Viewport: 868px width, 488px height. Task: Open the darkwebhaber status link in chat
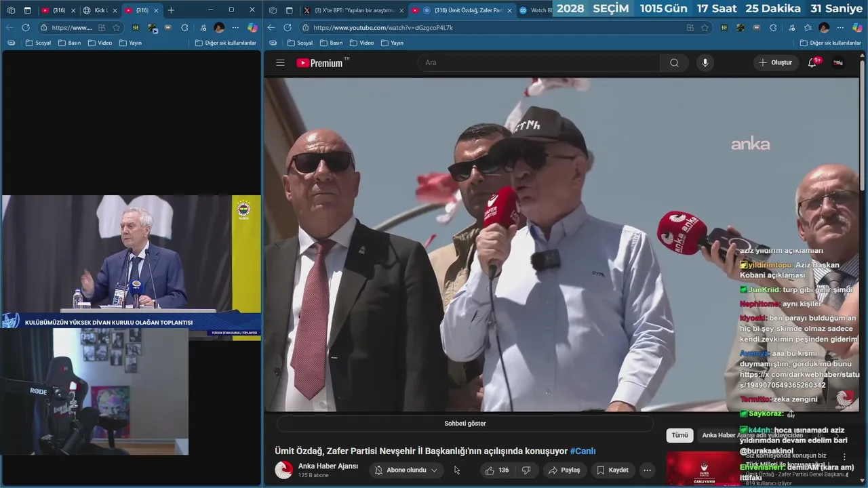click(800, 380)
